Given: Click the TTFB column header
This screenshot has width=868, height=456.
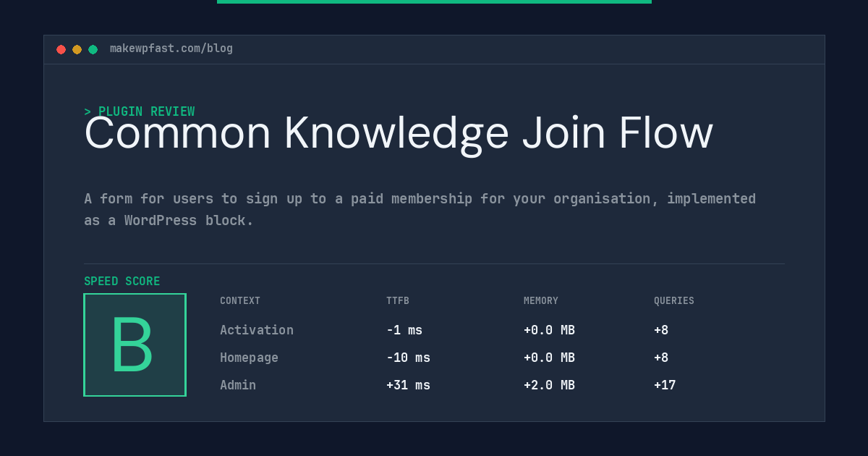Looking at the screenshot, I should pyautogui.click(x=398, y=301).
